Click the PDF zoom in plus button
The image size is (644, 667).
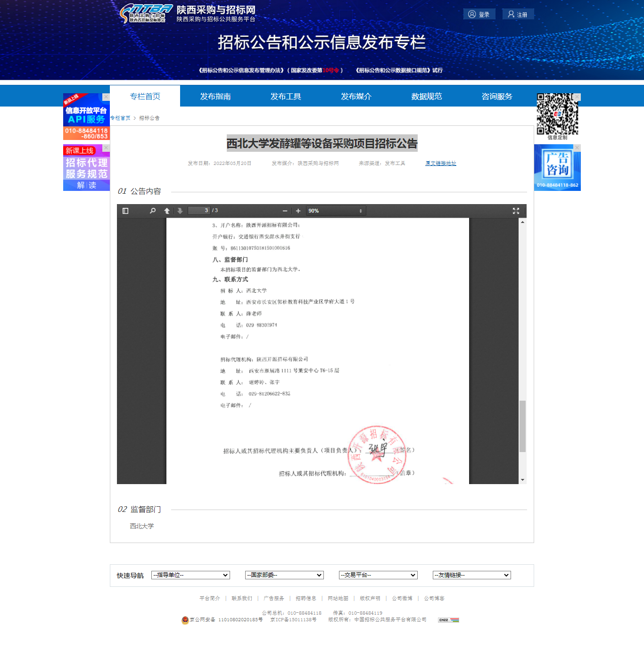(x=298, y=211)
